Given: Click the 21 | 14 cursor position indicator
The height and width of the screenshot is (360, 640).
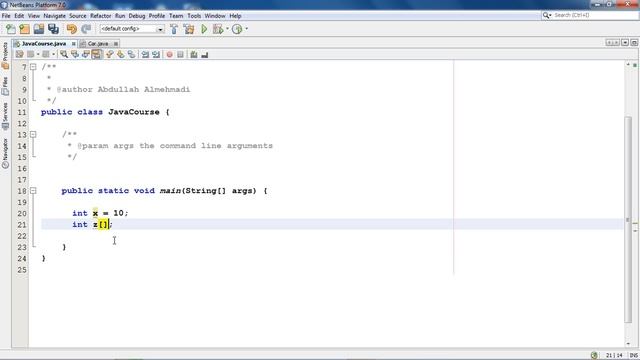Looking at the screenshot, I should tap(614, 356).
